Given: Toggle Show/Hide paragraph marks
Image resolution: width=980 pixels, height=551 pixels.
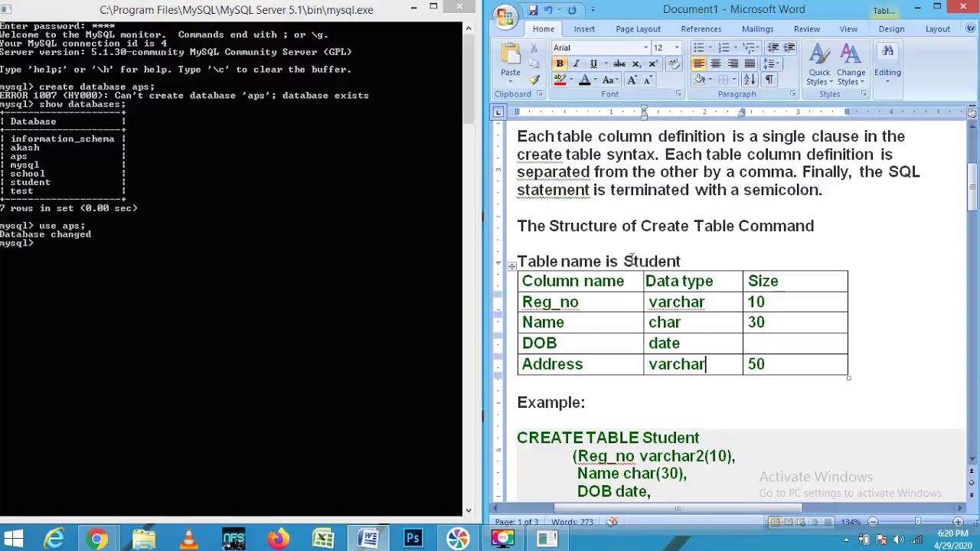Looking at the screenshot, I should point(769,79).
